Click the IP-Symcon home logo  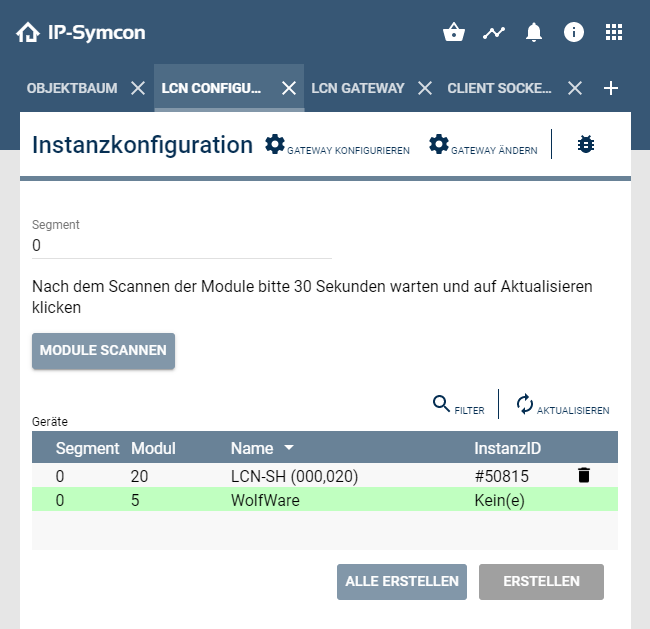[80, 32]
